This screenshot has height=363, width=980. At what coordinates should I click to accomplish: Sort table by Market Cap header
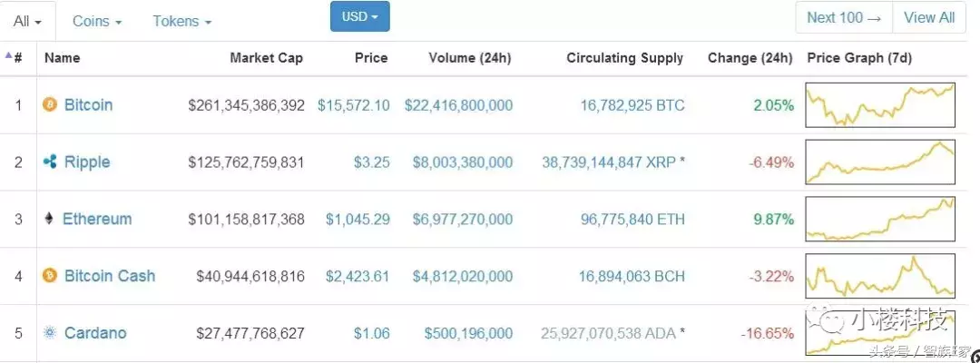pyautogui.click(x=266, y=58)
